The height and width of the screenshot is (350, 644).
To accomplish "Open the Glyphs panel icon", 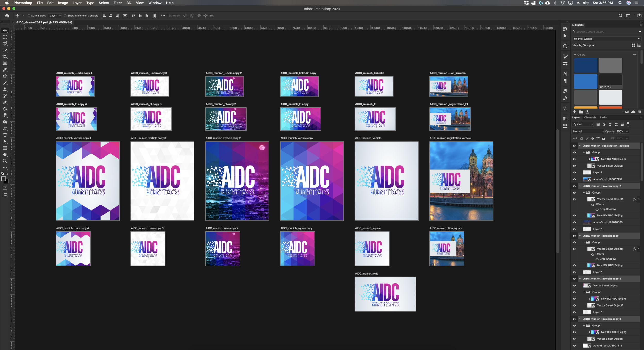I will [565, 108].
